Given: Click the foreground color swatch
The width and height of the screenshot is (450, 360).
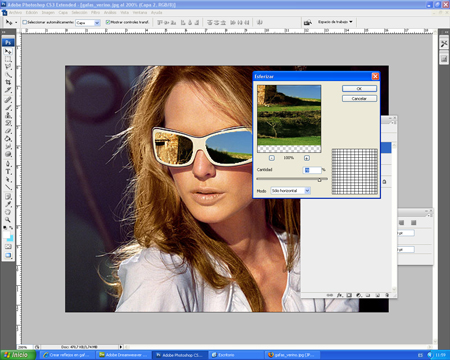Looking at the screenshot, I should tap(6, 235).
